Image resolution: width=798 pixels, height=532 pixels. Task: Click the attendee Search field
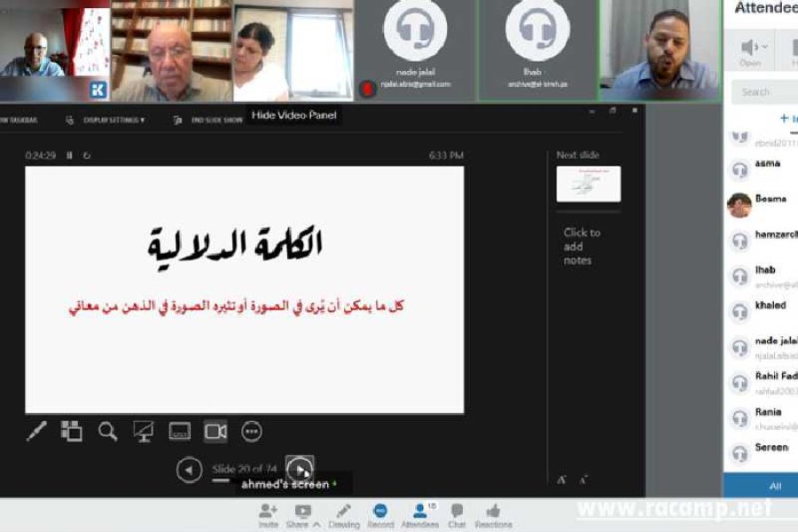point(764,92)
